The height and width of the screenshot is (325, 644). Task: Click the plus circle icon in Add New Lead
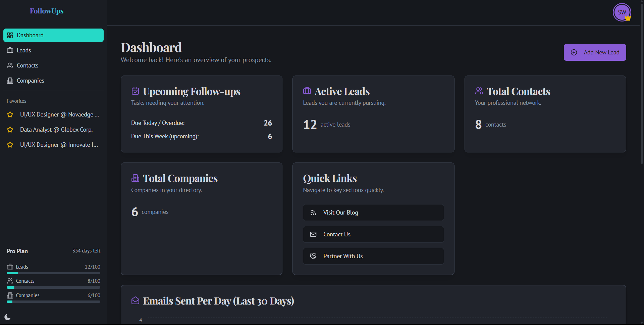574,52
